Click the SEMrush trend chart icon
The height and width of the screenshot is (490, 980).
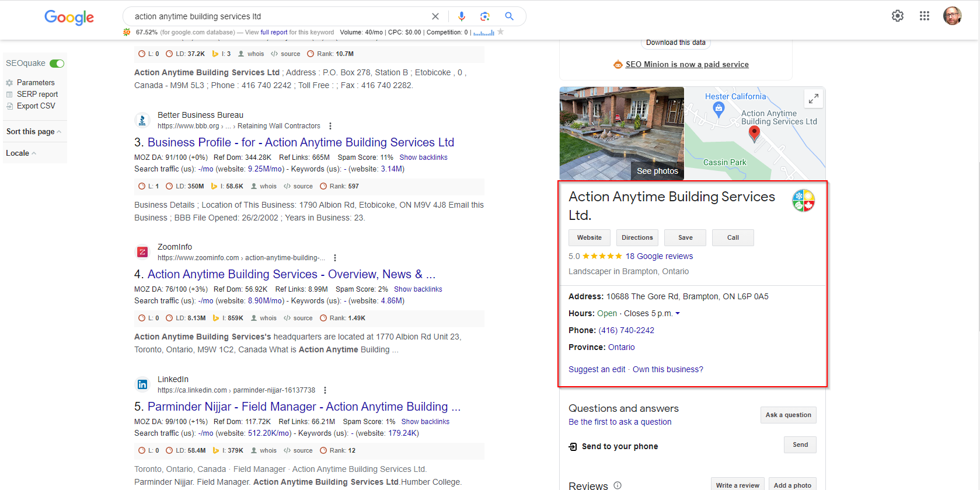click(484, 33)
